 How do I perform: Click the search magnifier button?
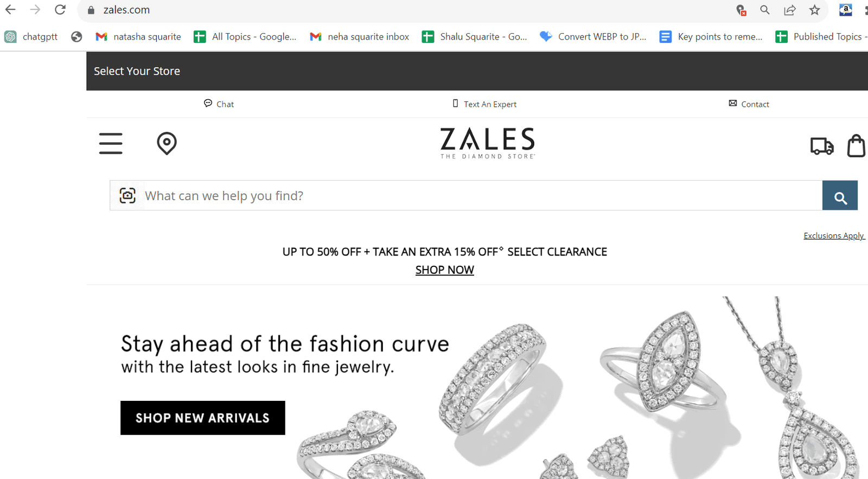click(839, 195)
